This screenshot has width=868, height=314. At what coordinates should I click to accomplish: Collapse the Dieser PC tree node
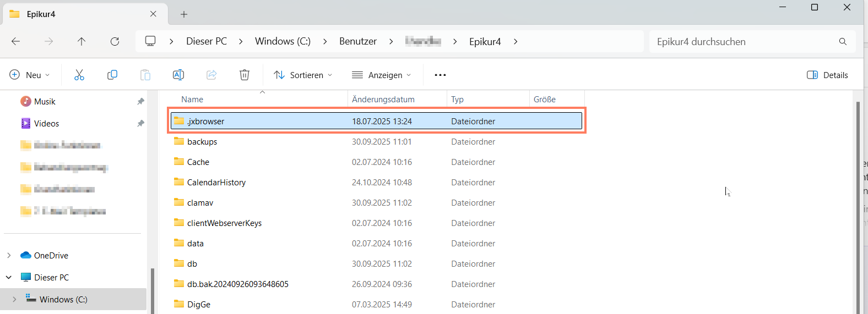9,277
